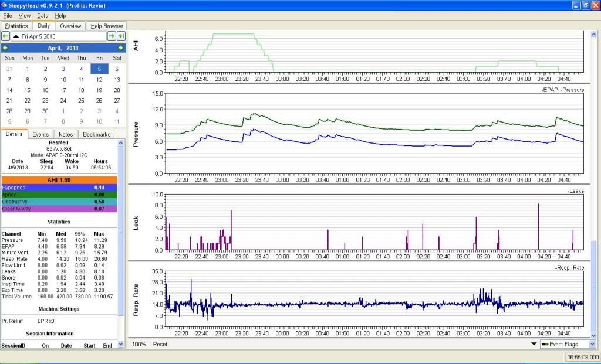Click the Hypopnea index row

[59, 188]
